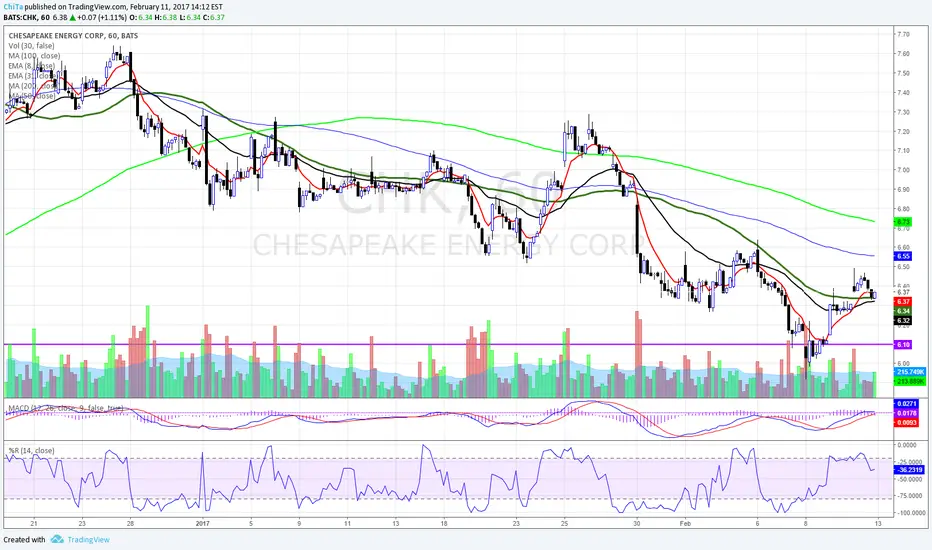This screenshot has height=550, width=932.
Task: Click the EMA (31, close) indicator label
Action: point(33,76)
